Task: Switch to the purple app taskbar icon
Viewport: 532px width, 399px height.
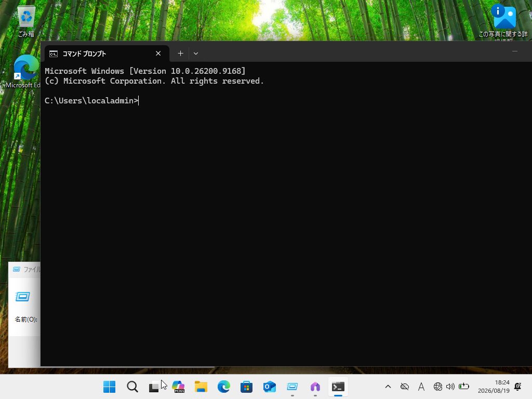Action: (315, 387)
